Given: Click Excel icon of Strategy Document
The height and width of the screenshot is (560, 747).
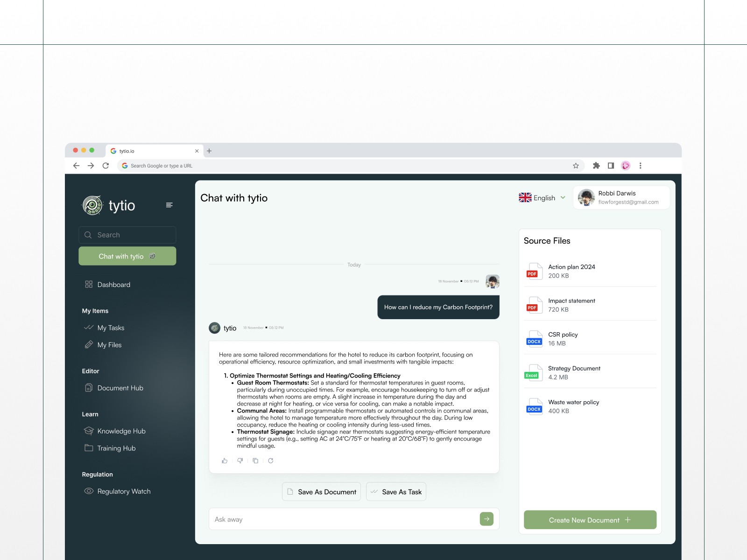Looking at the screenshot, I should pos(533,372).
